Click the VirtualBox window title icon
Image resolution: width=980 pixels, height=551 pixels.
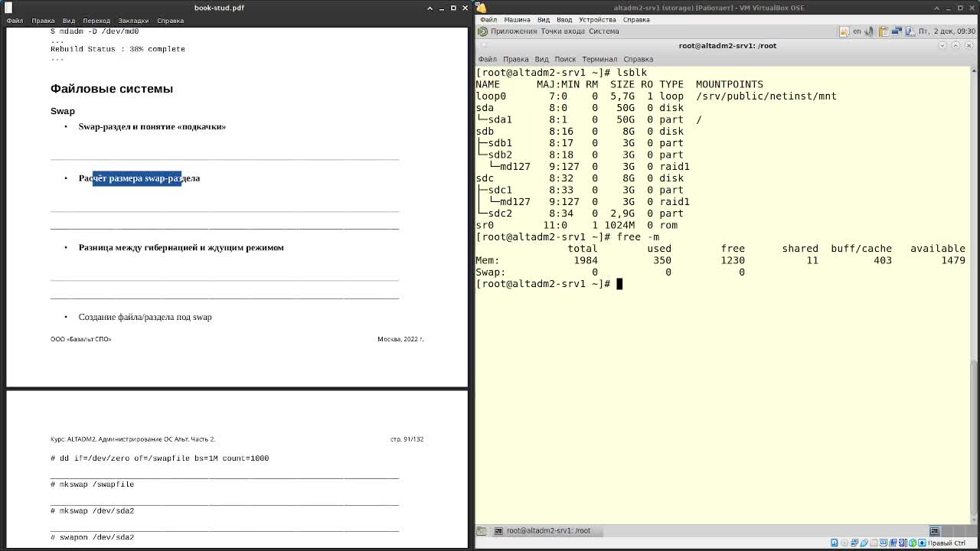coord(481,8)
